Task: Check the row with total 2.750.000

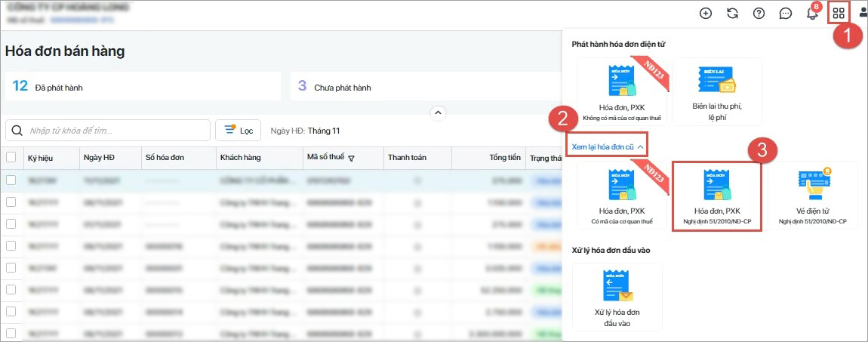Action: [x=11, y=312]
